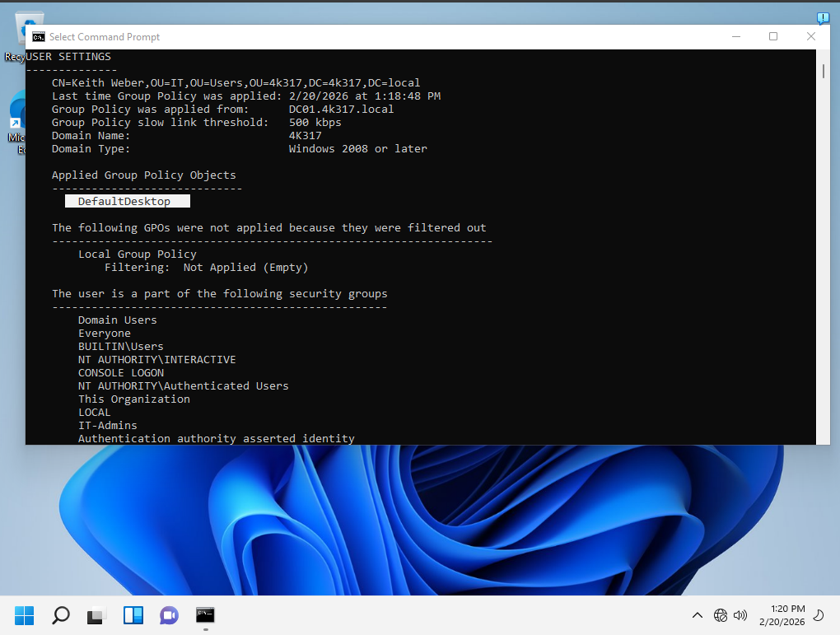This screenshot has width=840, height=635.
Task: Open Task View from taskbar
Action: pyautogui.click(x=97, y=615)
